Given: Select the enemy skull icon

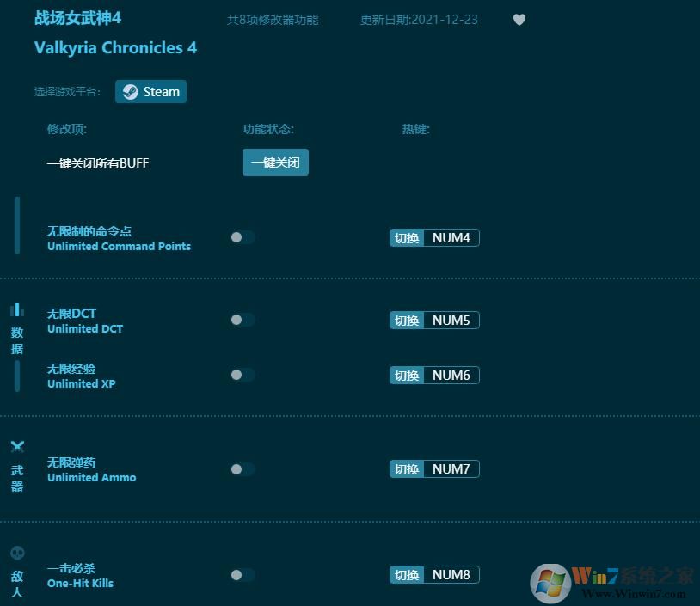Looking at the screenshot, I should (x=17, y=553).
